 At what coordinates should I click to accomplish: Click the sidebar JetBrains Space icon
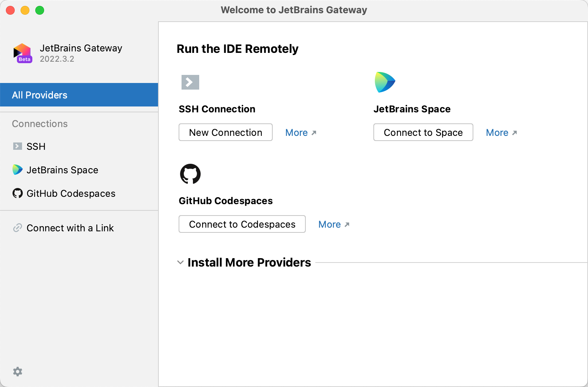17,170
